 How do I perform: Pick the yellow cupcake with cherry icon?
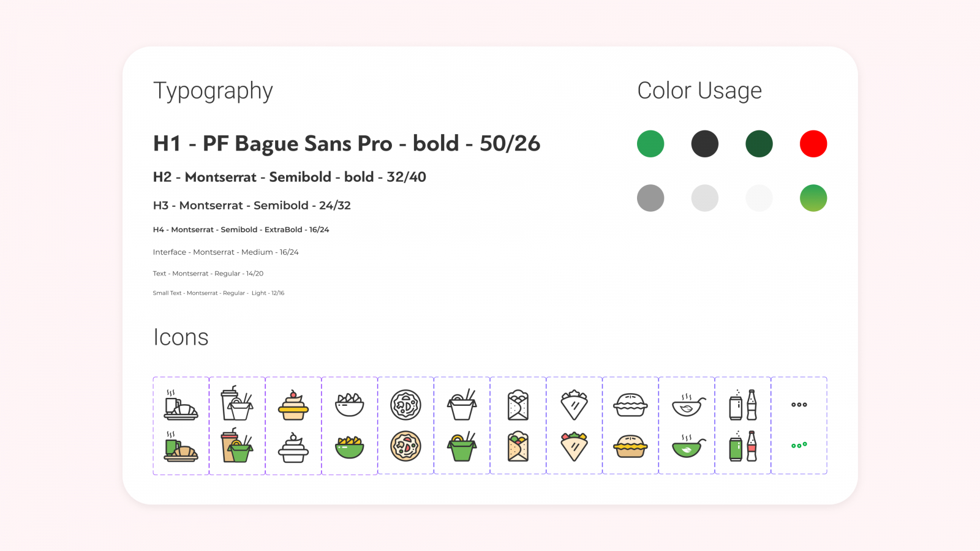[x=293, y=405]
